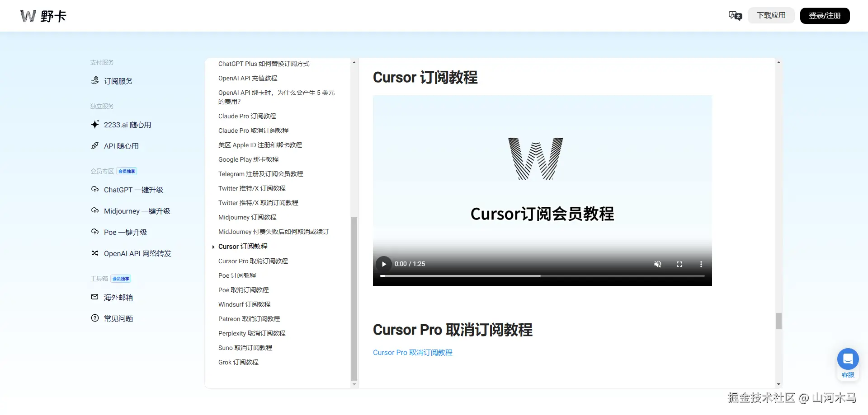Open the language translation switcher icon
Image resolution: width=868 pixels, height=415 pixels.
[735, 16]
